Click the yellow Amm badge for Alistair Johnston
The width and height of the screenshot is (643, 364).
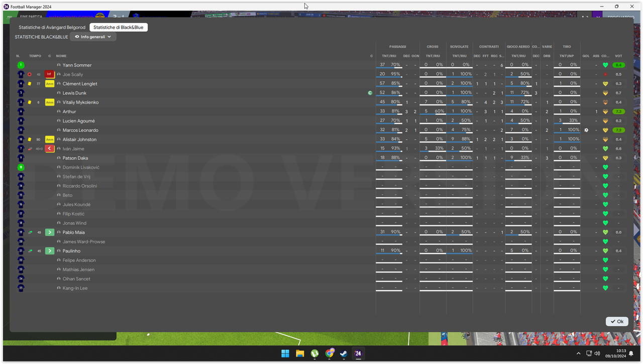pos(49,140)
